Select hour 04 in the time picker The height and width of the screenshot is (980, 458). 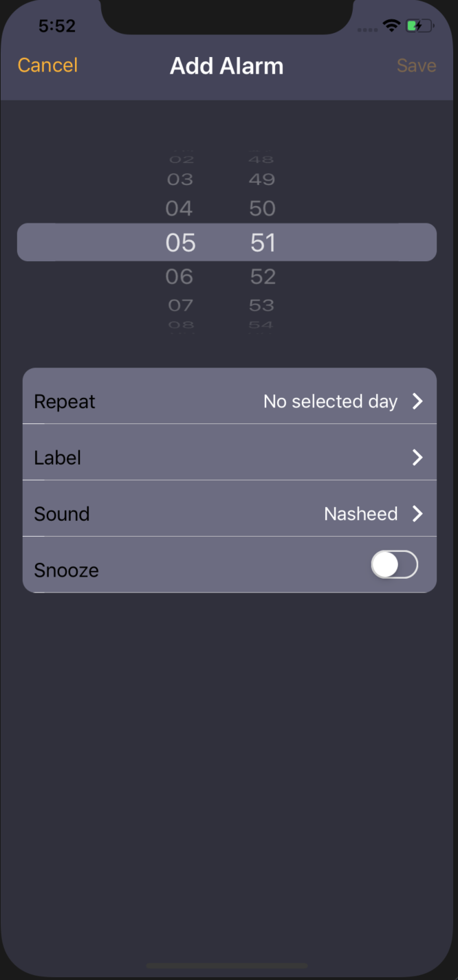coord(180,208)
